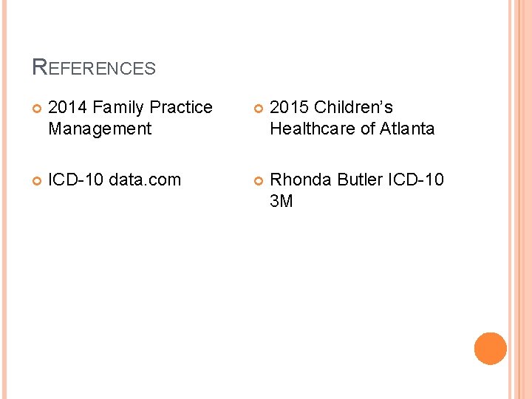The image size is (532, 399).
Task: Click the 3M text
Action: click(282, 201)
